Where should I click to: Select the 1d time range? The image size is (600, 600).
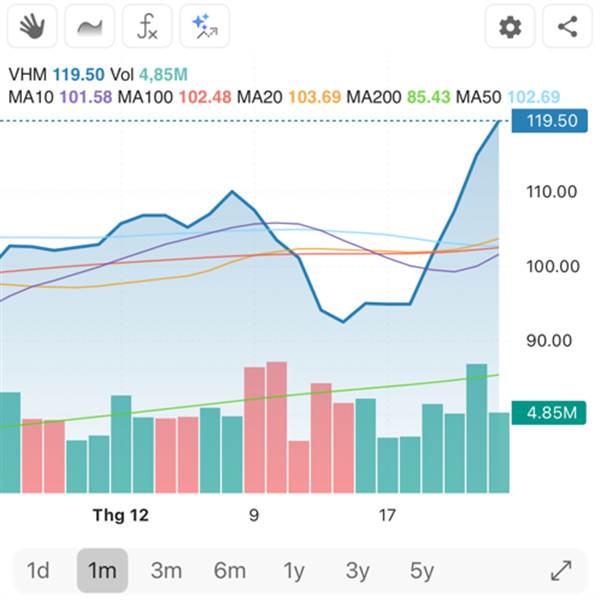tap(38, 571)
